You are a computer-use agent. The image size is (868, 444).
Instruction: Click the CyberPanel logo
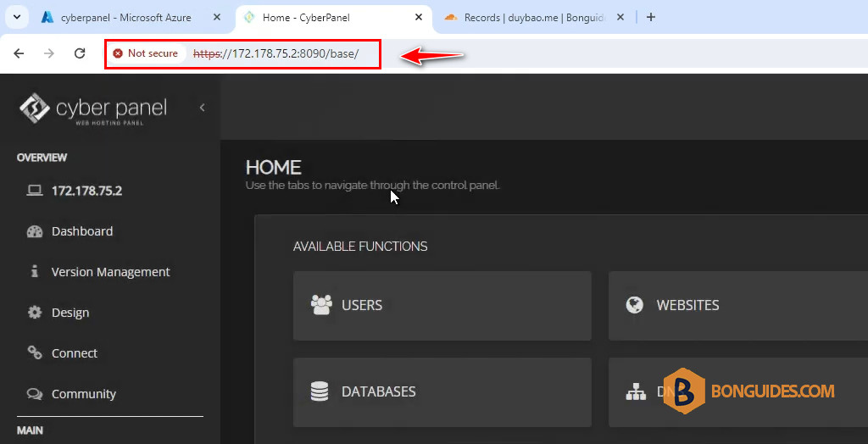tap(92, 108)
